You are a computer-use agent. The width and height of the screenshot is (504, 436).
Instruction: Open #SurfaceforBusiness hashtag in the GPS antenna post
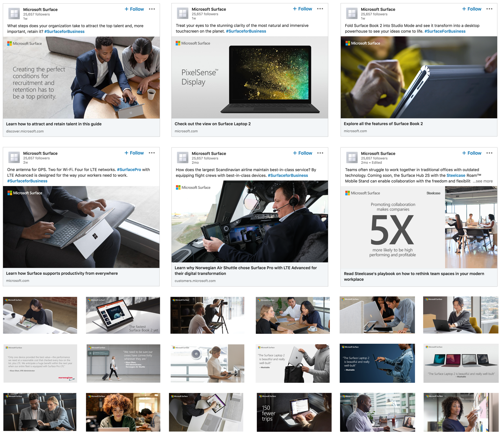(x=27, y=181)
